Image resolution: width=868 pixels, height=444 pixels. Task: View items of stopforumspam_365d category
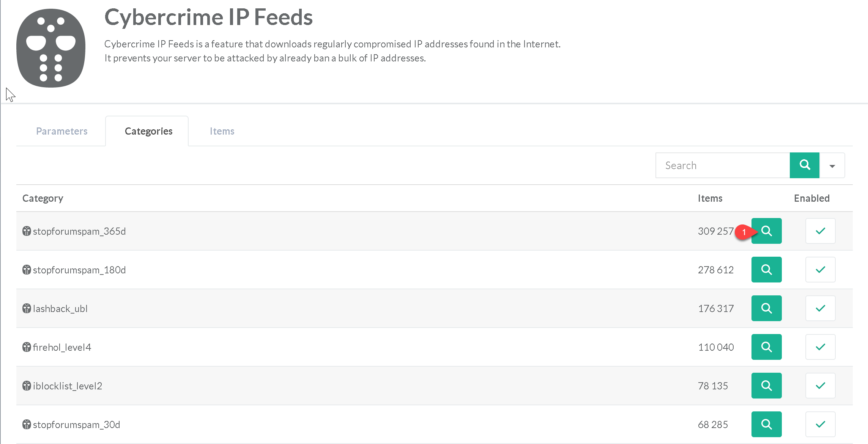point(766,231)
